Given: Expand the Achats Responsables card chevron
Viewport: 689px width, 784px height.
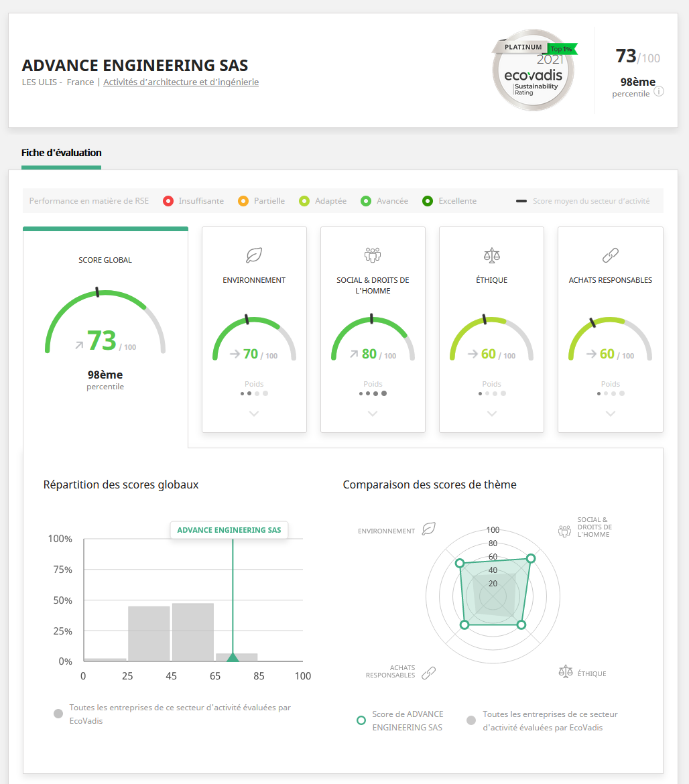Looking at the screenshot, I should (611, 413).
